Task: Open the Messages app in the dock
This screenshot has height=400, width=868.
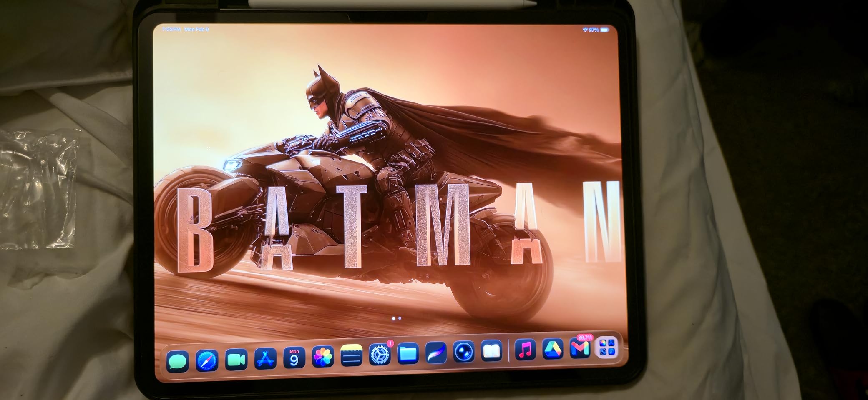Action: [x=177, y=361]
